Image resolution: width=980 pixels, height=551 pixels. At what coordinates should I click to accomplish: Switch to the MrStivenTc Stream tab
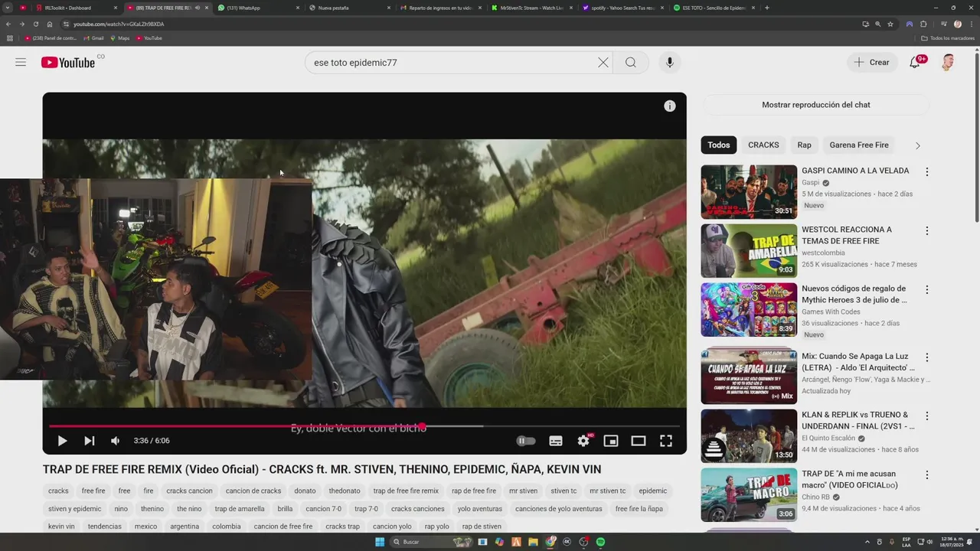click(531, 8)
